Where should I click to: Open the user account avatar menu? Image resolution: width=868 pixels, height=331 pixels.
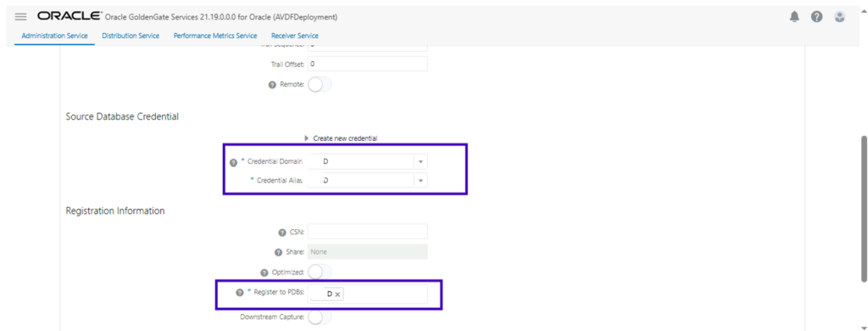click(x=840, y=17)
